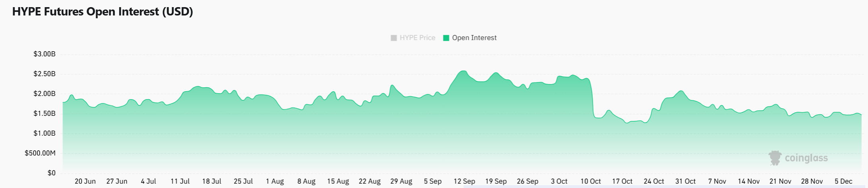Viewport: 868px width, 188px height.
Task: Select the 1 Aug date label
Action: (275, 181)
